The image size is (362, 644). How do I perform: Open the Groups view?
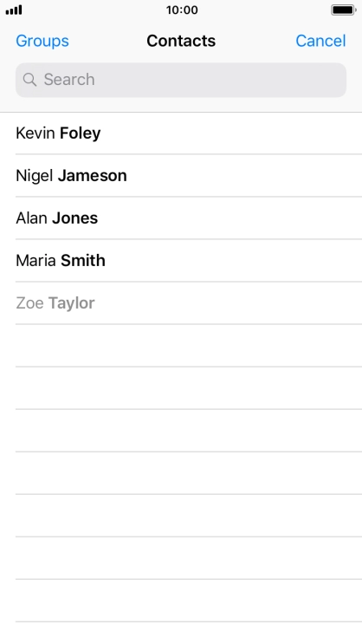click(x=42, y=41)
